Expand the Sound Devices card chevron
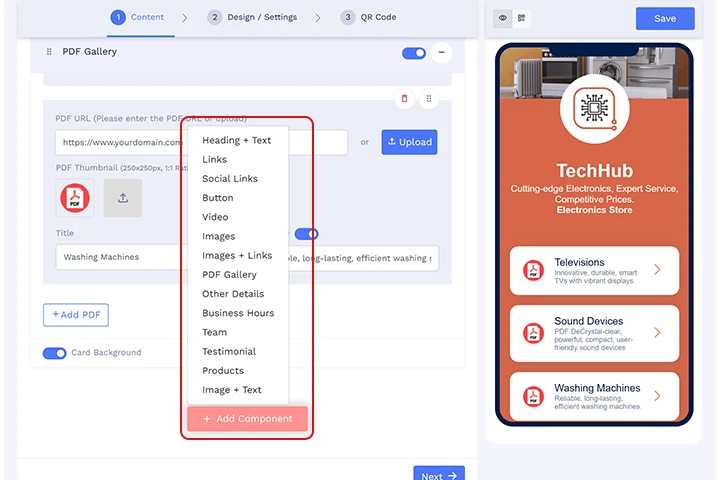720x480 pixels. (x=657, y=333)
